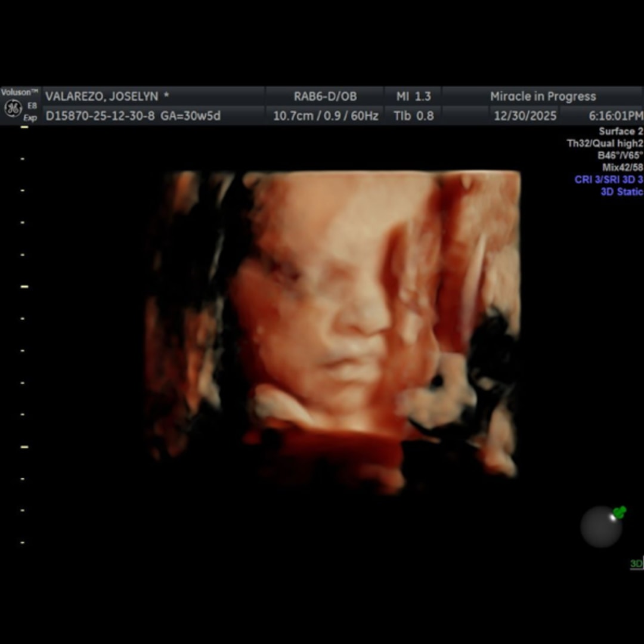Click the 10.7cm / 0.9 / 60Hz readout
644x644 pixels.
click(326, 116)
